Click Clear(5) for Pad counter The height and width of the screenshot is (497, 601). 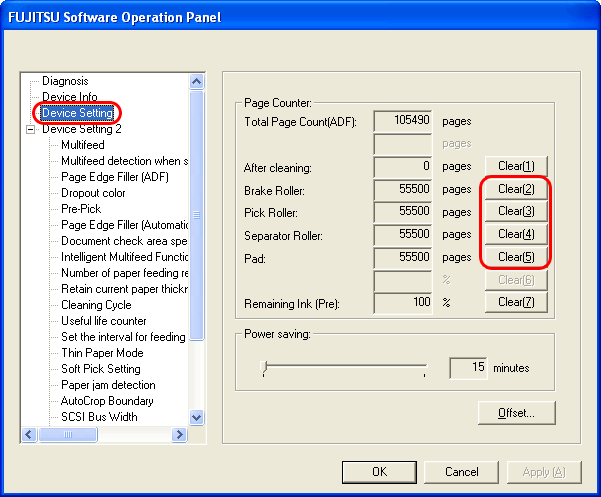[516, 257]
